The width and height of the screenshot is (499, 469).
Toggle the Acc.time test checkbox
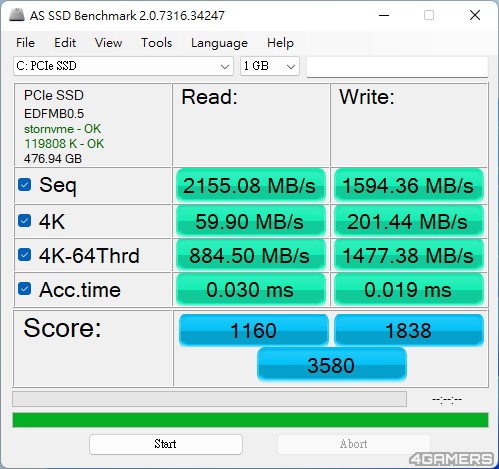tap(24, 289)
